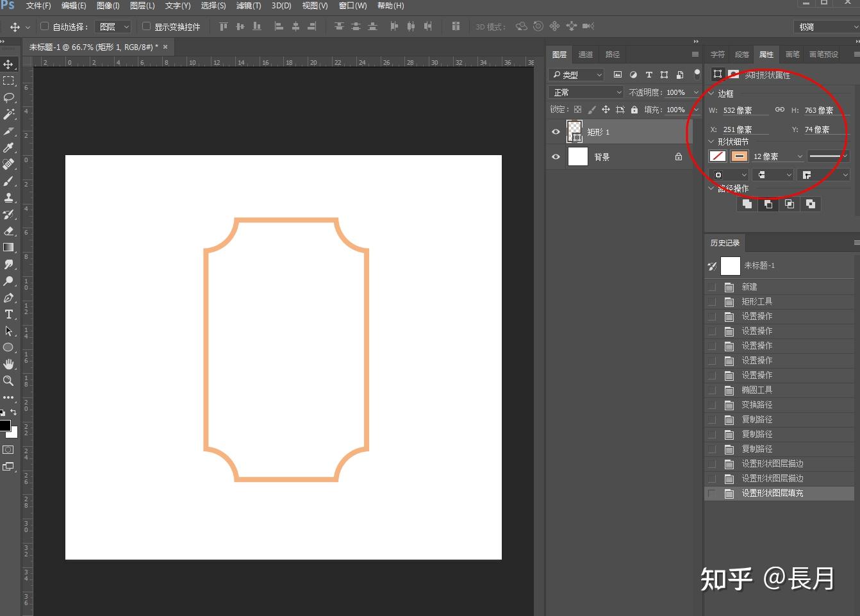Viewport: 860px width, 616px height.
Task: Pick the Eyedropper tool
Action: (x=9, y=147)
